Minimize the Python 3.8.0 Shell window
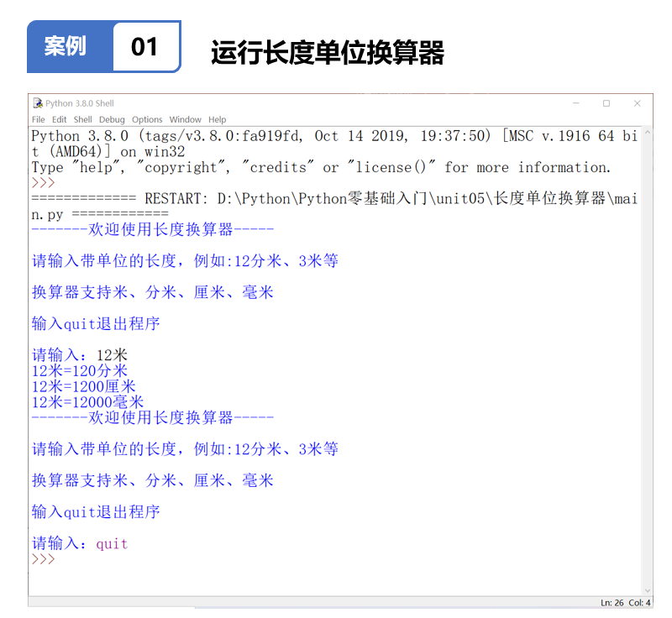The height and width of the screenshot is (618, 672). [x=576, y=103]
